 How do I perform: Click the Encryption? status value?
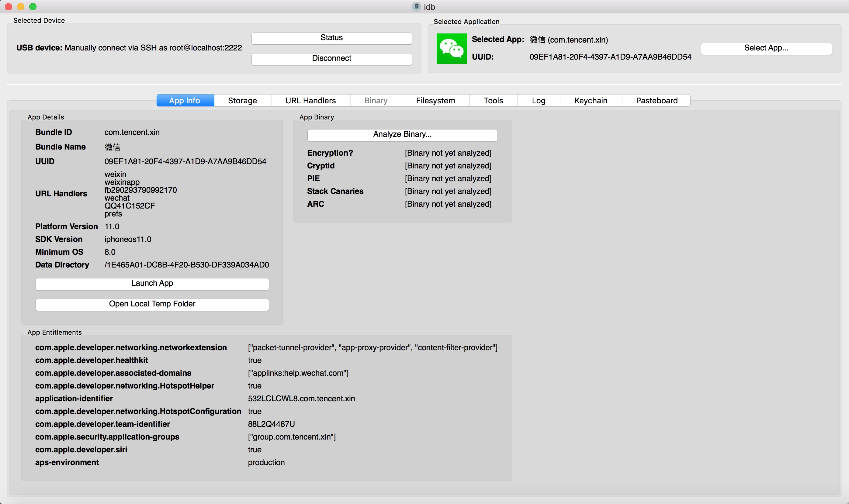[x=448, y=153]
